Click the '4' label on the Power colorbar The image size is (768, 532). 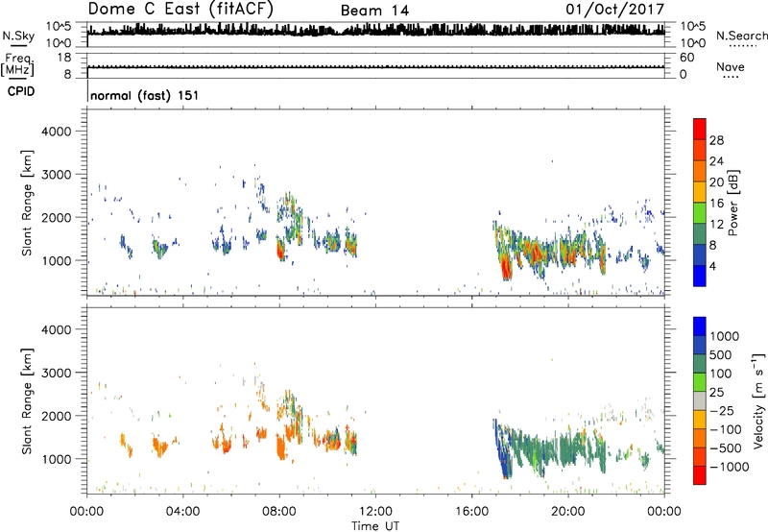click(712, 266)
